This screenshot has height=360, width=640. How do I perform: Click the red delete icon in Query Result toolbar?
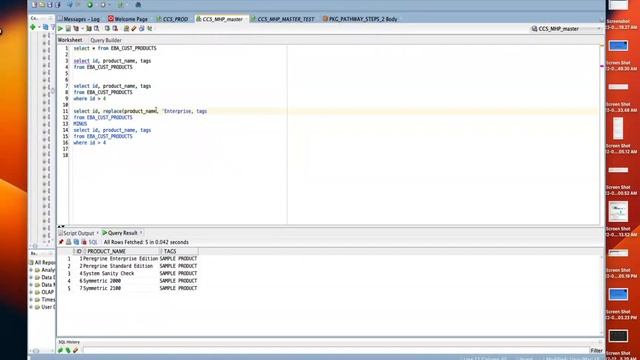84,242
